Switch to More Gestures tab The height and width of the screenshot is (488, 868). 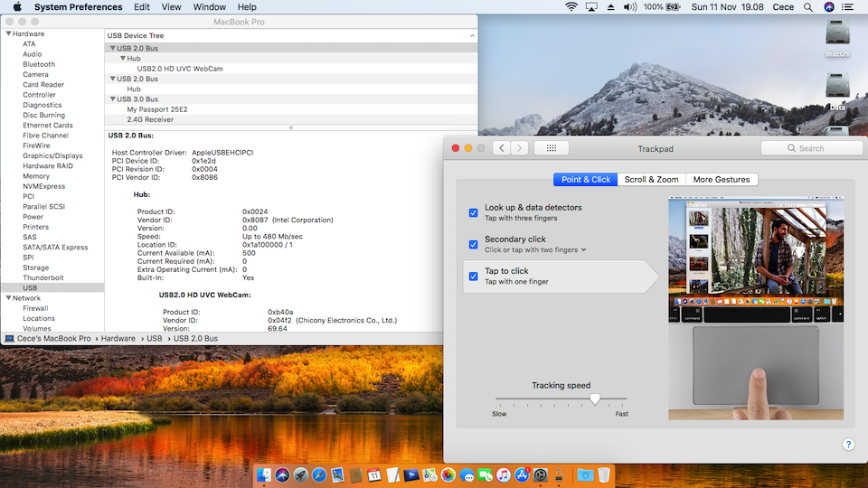[x=722, y=179]
